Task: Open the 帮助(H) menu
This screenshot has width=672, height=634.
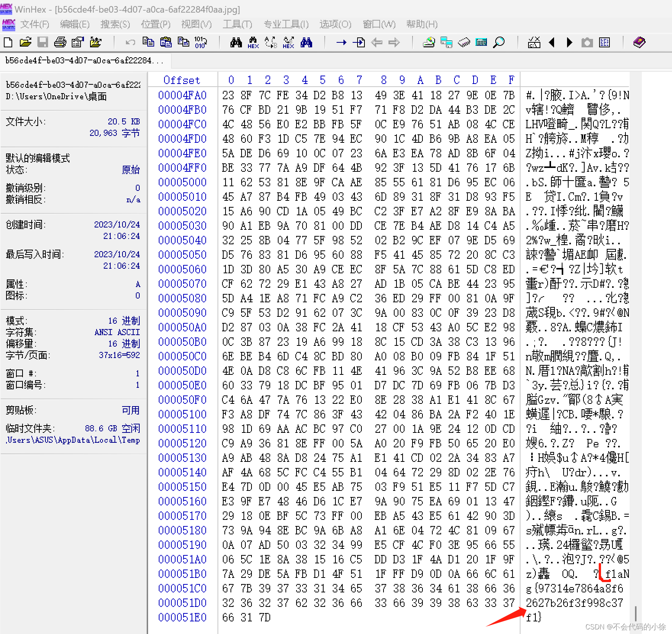Action: tap(422, 24)
